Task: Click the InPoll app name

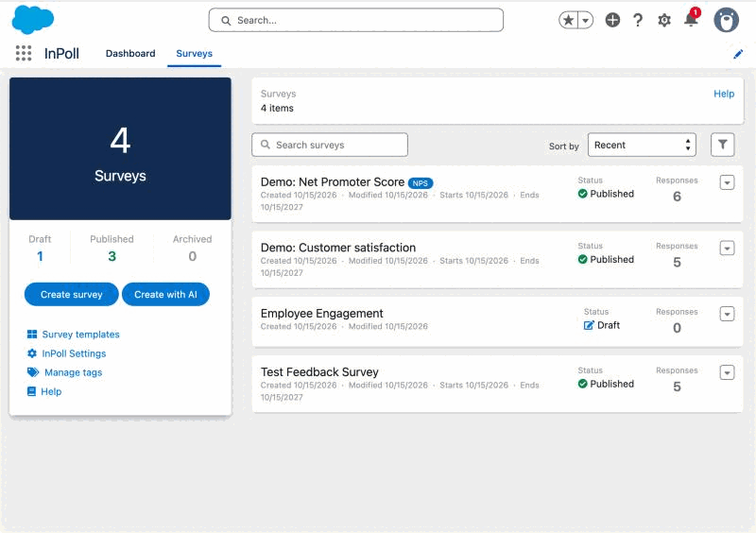Action: point(61,54)
